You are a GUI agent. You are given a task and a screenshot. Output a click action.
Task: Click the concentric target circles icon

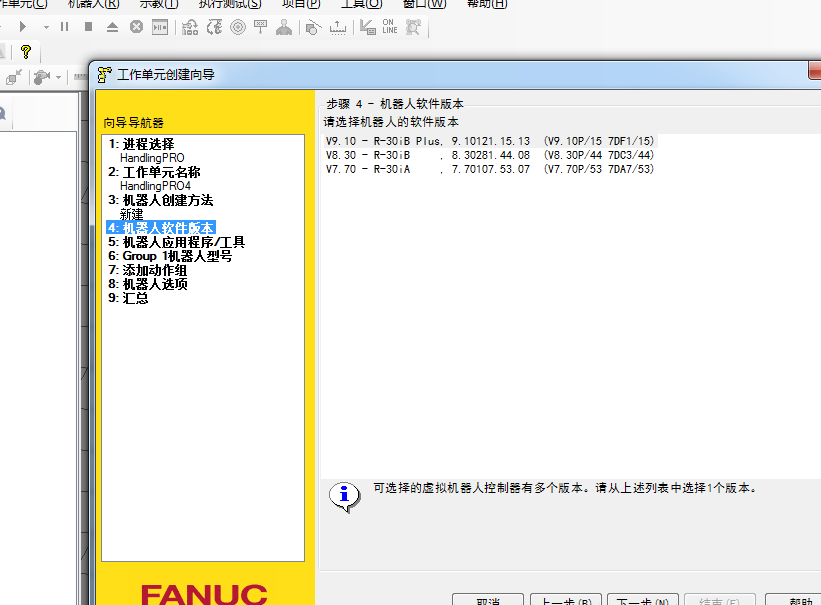click(238, 27)
